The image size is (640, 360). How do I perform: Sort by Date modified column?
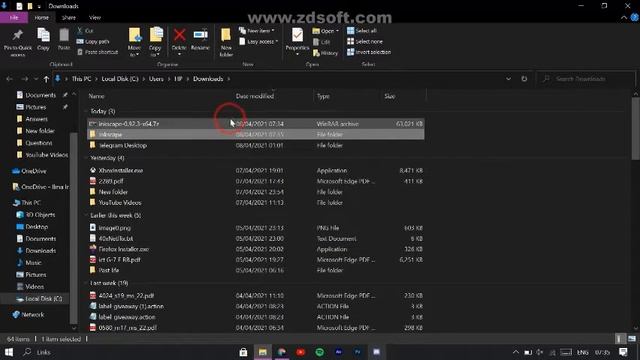point(255,96)
